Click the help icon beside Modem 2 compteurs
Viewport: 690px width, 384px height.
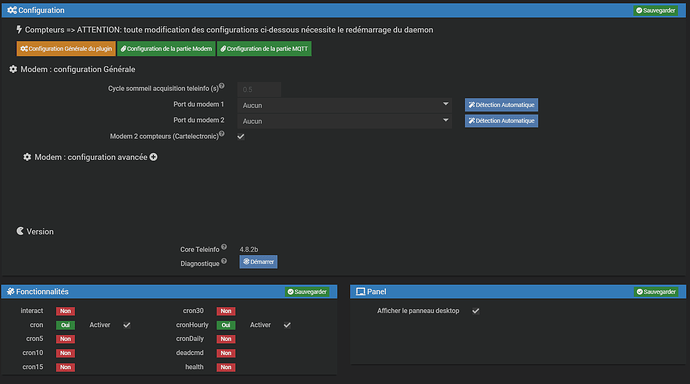click(x=222, y=134)
